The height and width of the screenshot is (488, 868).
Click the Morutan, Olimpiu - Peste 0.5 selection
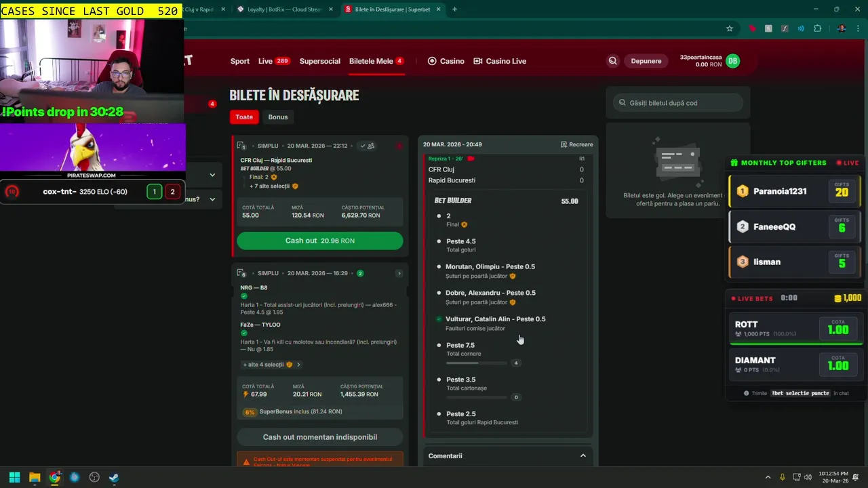pyautogui.click(x=490, y=271)
